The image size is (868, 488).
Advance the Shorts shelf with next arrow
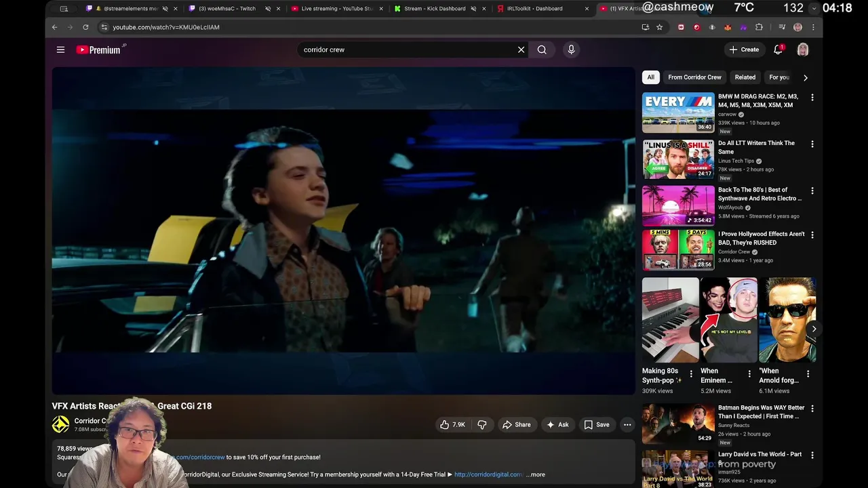814,329
